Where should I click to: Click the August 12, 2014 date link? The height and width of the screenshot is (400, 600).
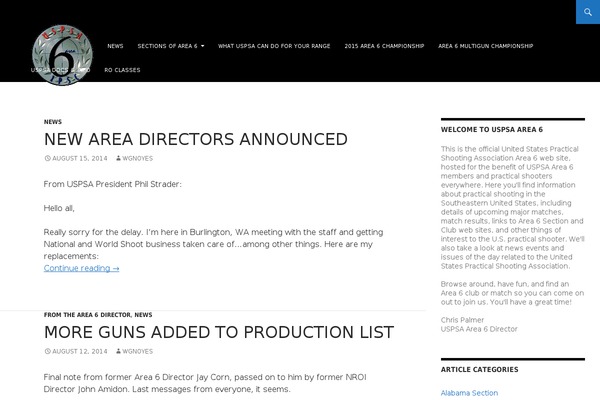coord(80,351)
